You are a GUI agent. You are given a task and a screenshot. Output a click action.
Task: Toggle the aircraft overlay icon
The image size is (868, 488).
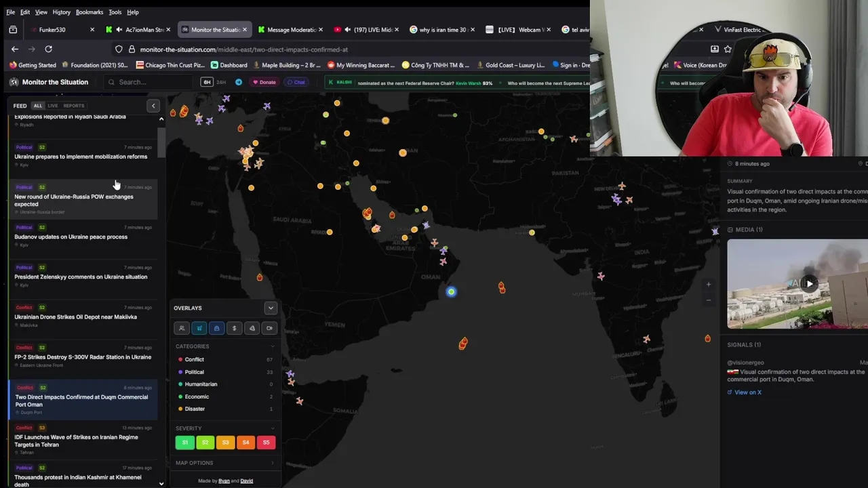[x=199, y=328]
